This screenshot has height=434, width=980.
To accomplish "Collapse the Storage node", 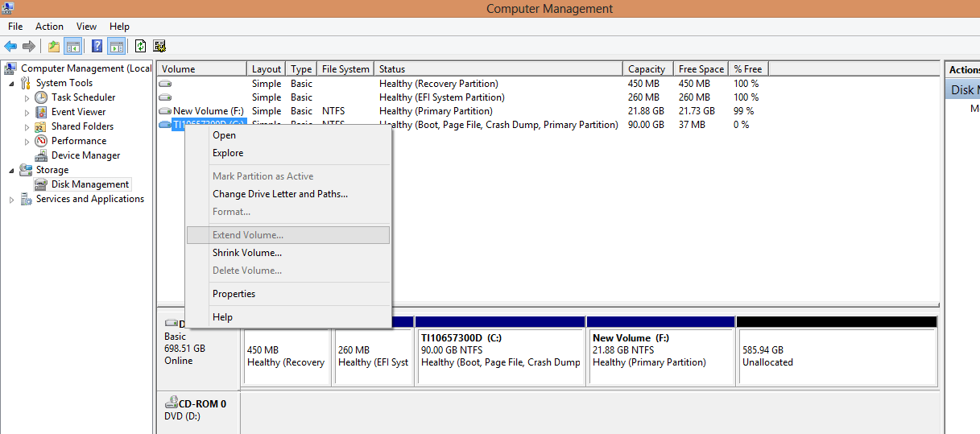I will (12, 170).
